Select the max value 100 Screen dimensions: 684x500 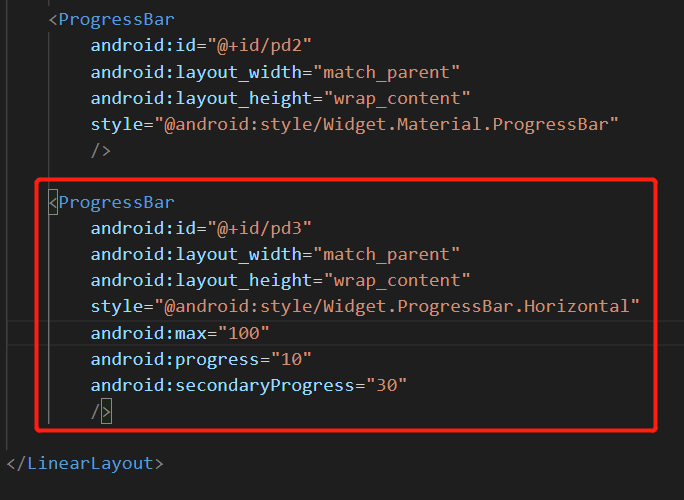click(243, 334)
